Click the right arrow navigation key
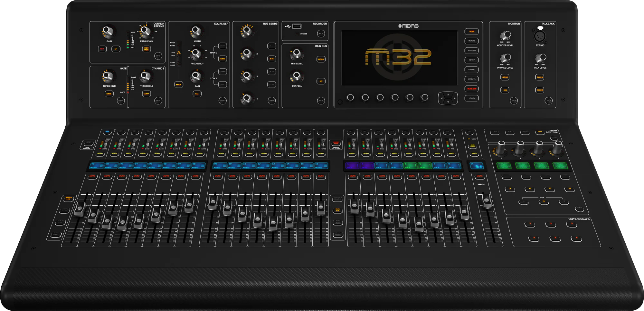Screen dimensions: 644x311 tap(454, 98)
